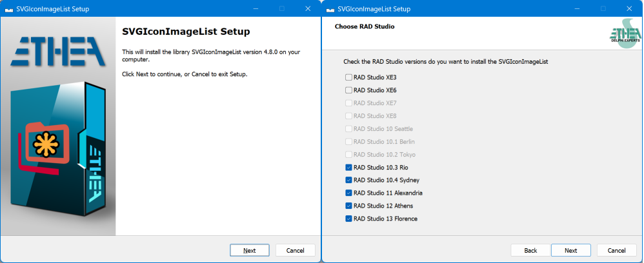Image resolution: width=644 pixels, height=263 pixels.
Task: Minimize the left SVGIconImageList Setup window
Action: point(256,8)
